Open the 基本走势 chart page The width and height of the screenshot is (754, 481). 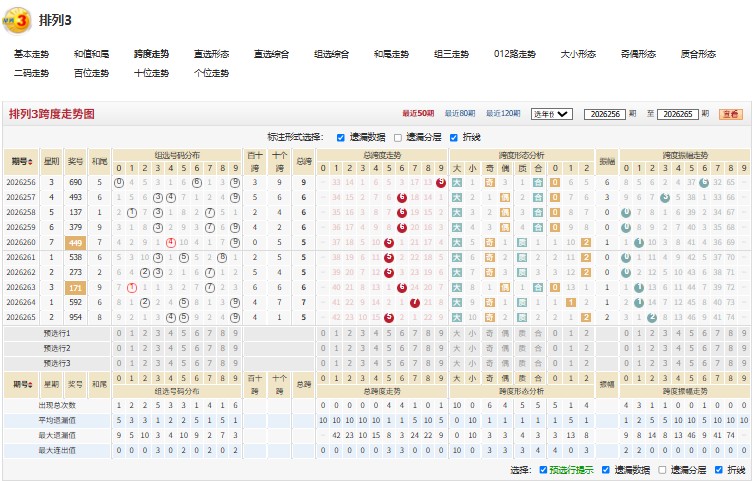click(31, 54)
